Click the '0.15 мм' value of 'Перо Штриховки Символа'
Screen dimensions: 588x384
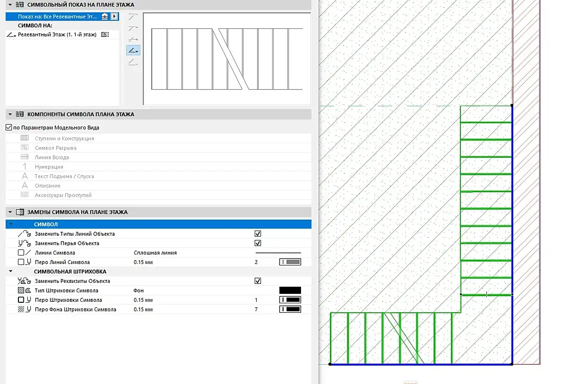(143, 300)
